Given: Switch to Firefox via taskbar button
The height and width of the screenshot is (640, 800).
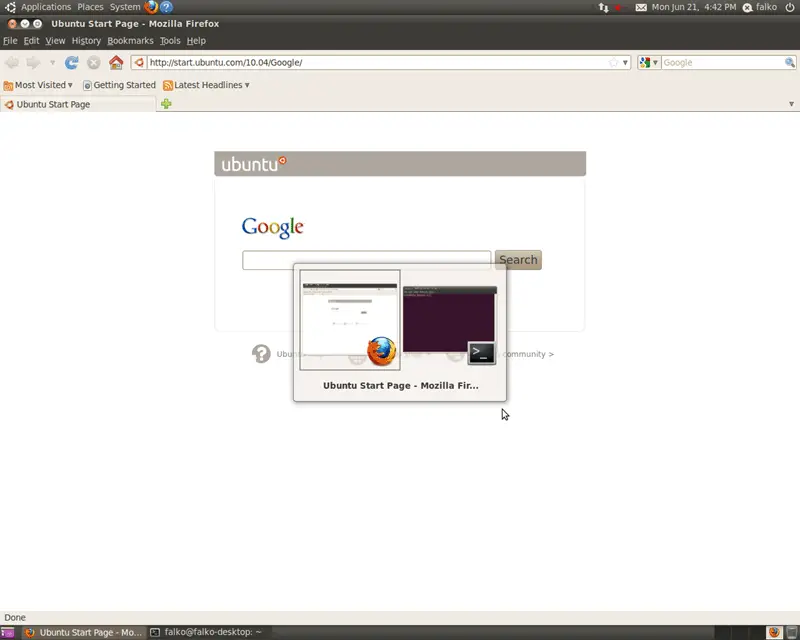Looking at the screenshot, I should tap(84, 632).
